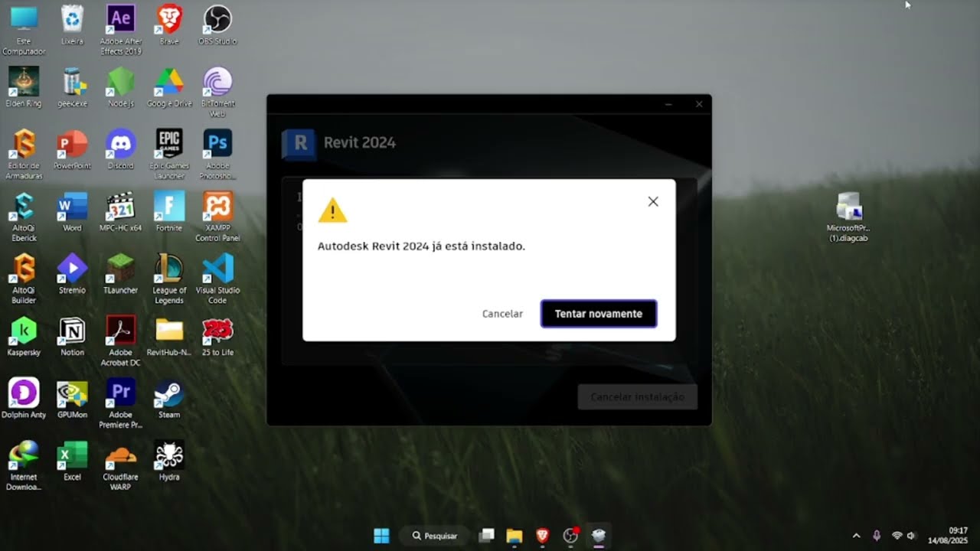
Task: Select the MPC-HC x64 shortcut
Action: click(121, 212)
